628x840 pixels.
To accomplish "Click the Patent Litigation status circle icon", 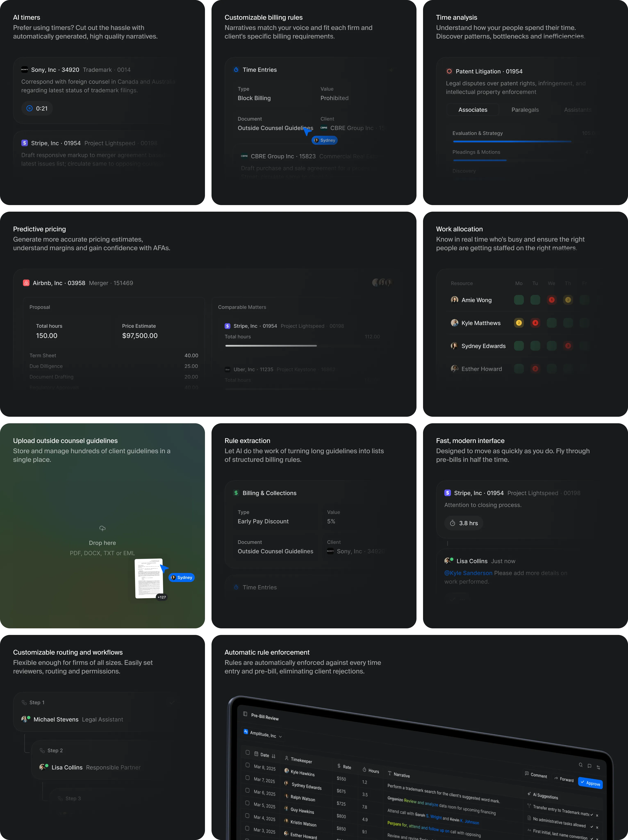I will pos(449,71).
